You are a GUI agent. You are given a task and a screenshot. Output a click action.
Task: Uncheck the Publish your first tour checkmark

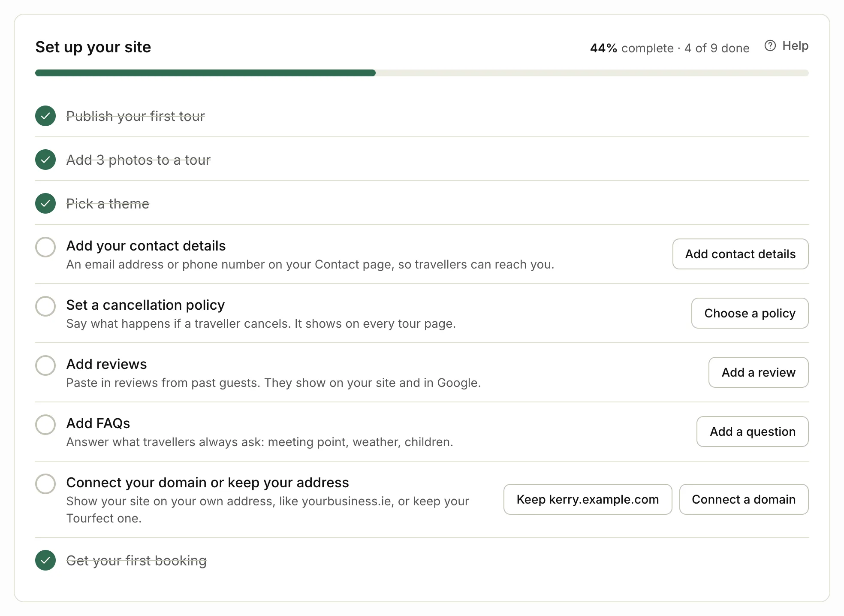pyautogui.click(x=45, y=116)
